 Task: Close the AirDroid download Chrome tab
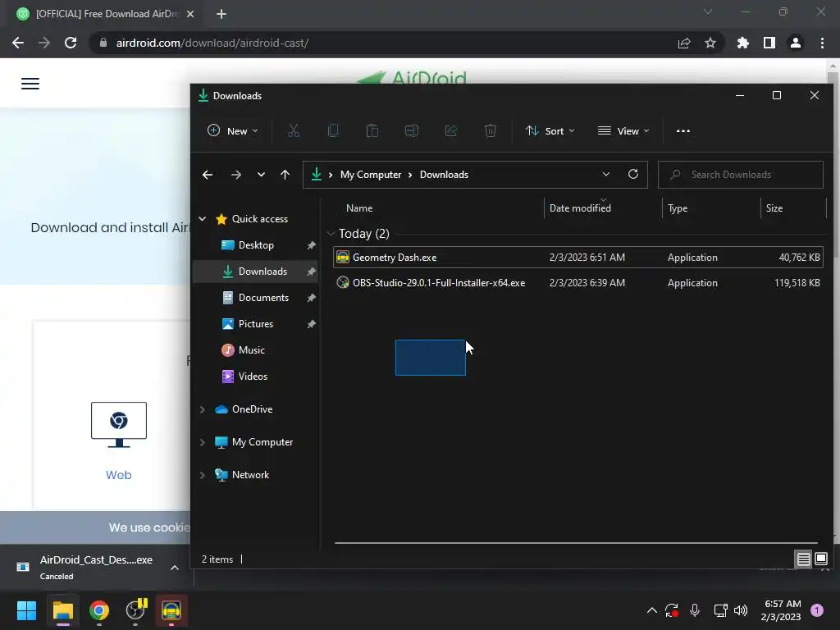pyautogui.click(x=190, y=14)
